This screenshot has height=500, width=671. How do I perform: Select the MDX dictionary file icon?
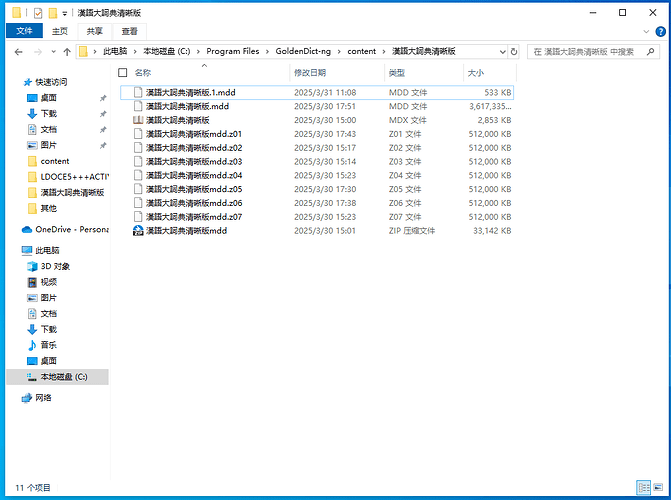pos(138,120)
